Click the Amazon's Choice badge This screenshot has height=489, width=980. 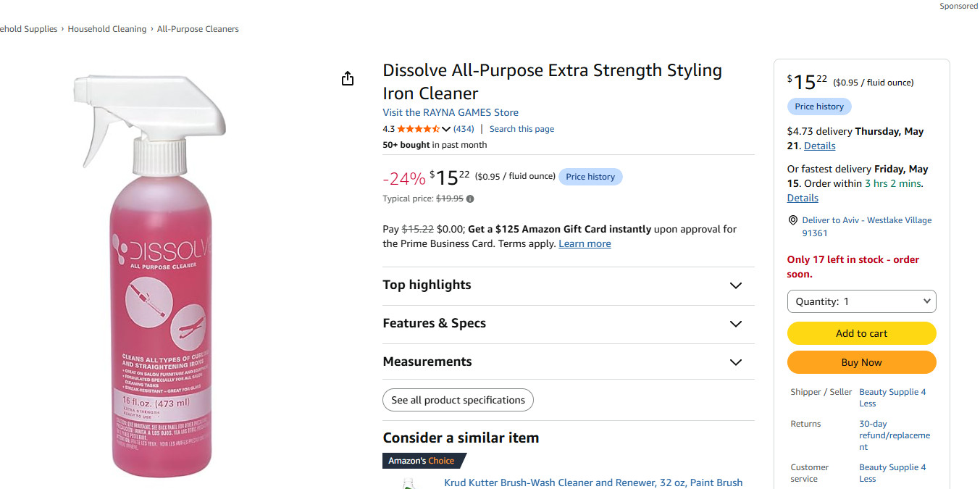(423, 461)
